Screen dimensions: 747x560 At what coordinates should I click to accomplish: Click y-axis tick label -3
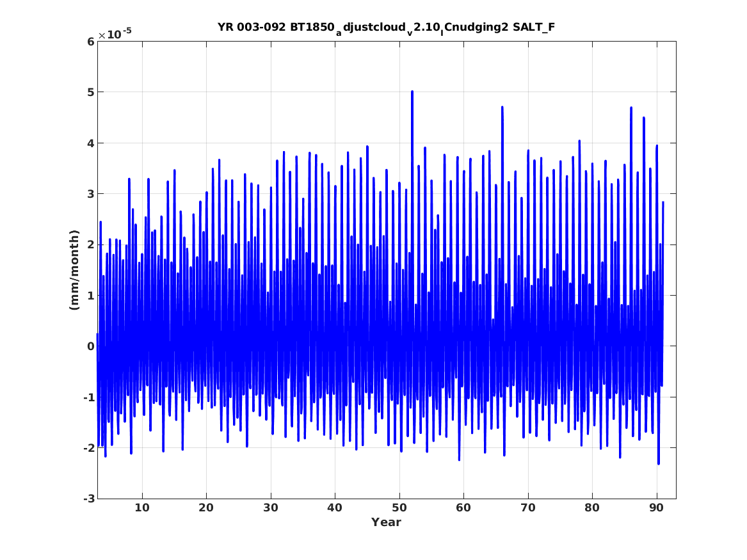89,499
